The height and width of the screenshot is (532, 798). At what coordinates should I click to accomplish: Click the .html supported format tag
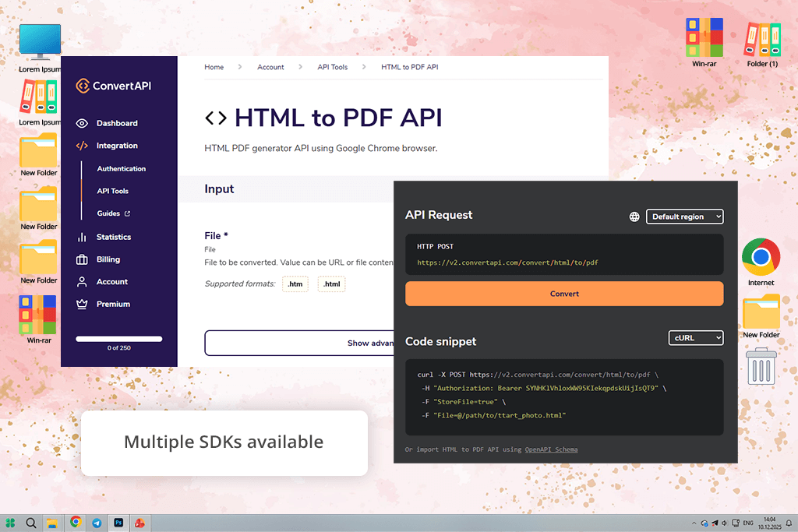coord(332,284)
